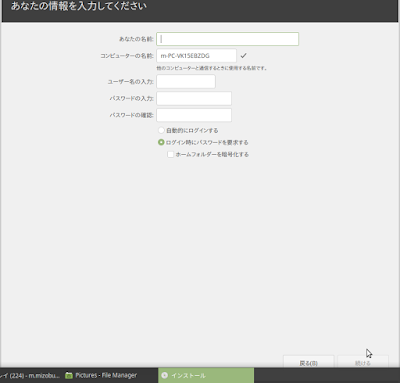Click the あなたの情報を入力してください heading
This screenshot has height=383, width=400.
click(x=79, y=6)
